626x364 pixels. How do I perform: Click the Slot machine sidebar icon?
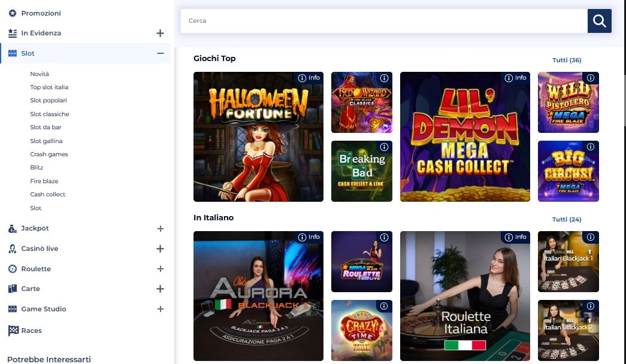(13, 53)
